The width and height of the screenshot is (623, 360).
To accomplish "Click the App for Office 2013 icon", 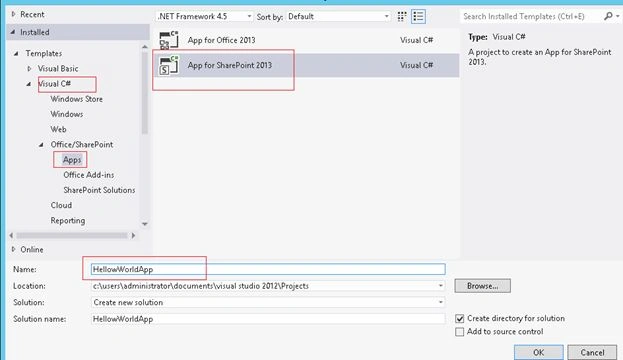I will tap(169, 40).
